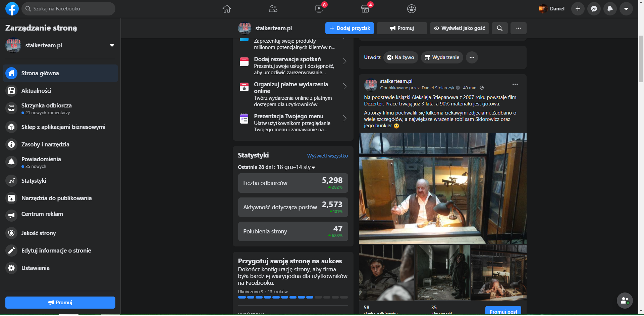Expand Dodaj rezerwacje spotkań chevron
644x316 pixels.
click(x=345, y=61)
